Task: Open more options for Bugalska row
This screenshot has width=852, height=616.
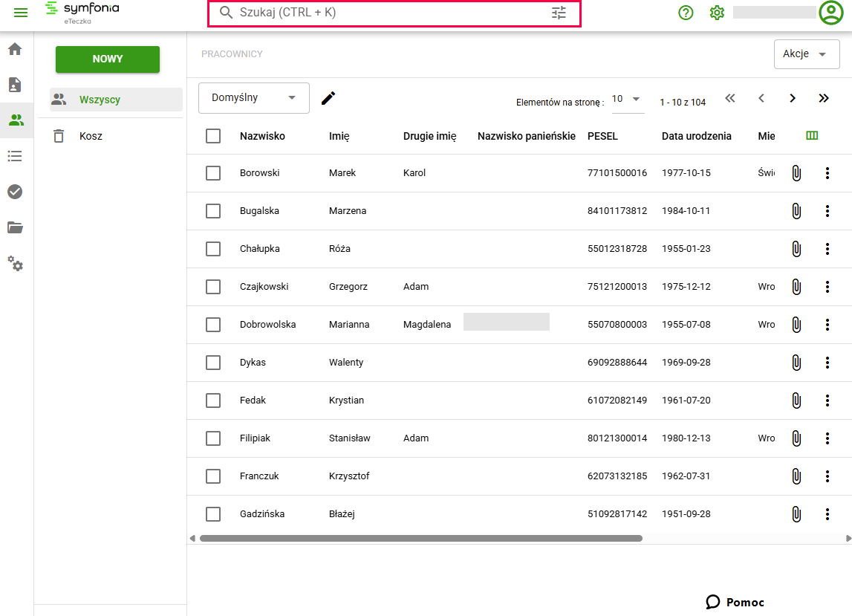Action: click(x=827, y=211)
